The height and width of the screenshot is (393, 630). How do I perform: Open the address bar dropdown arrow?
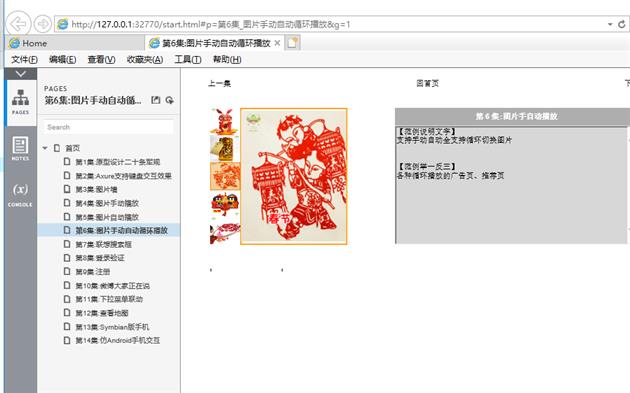click(610, 24)
